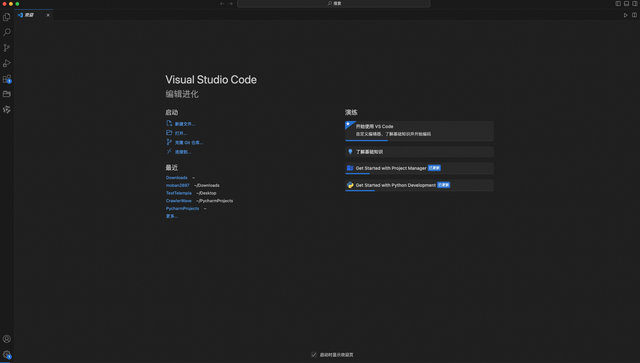640x363 pixels.
Task: Click the star badge icon on VS Code walkthrough
Action: click(x=349, y=125)
